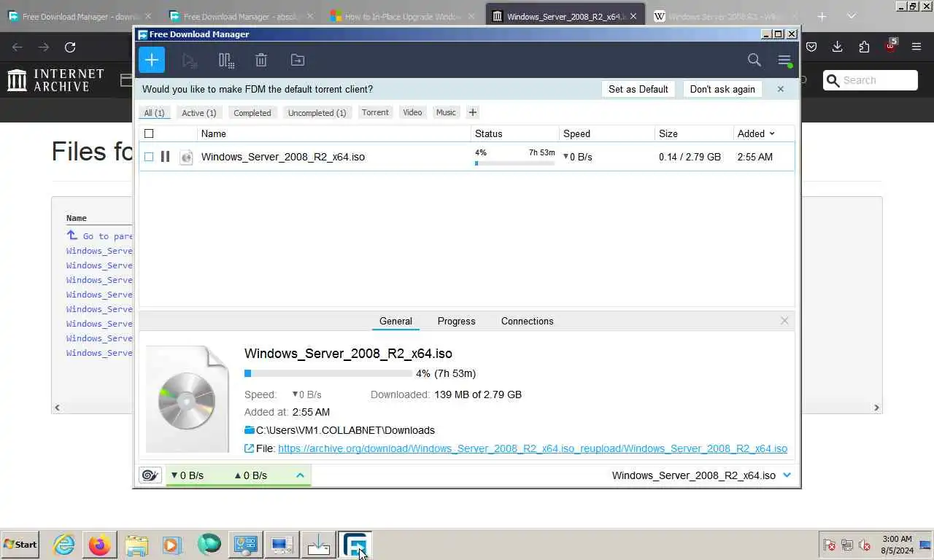Switch to the Connections details tab
This screenshot has width=934, height=560.
(527, 321)
